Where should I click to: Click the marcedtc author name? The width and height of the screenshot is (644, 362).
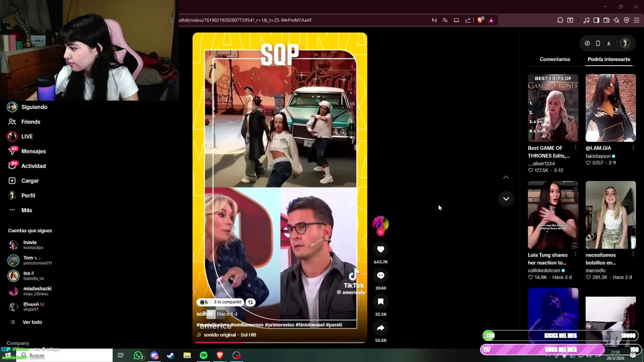596,270
